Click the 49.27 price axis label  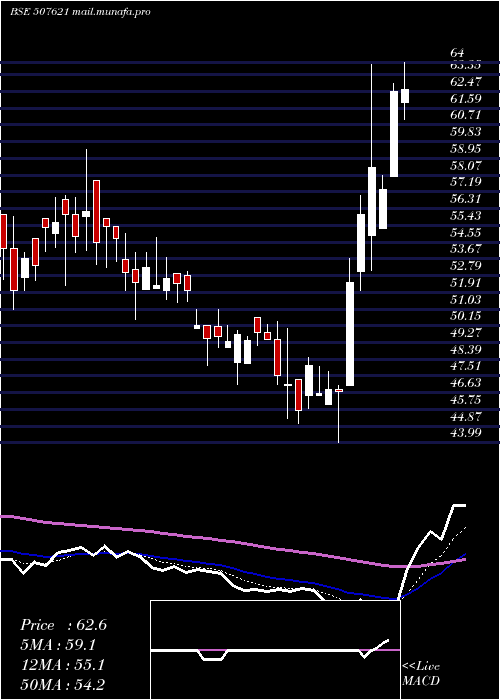[x=466, y=333]
